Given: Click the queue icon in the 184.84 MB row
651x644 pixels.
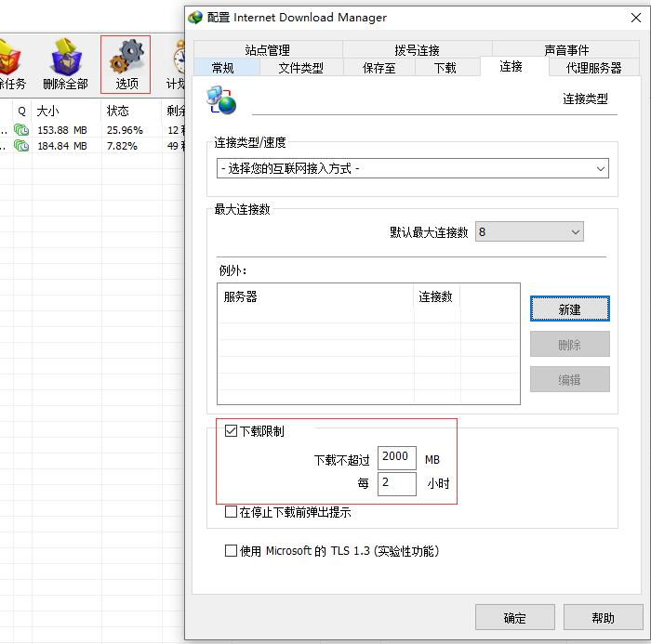Looking at the screenshot, I should click(21, 146).
